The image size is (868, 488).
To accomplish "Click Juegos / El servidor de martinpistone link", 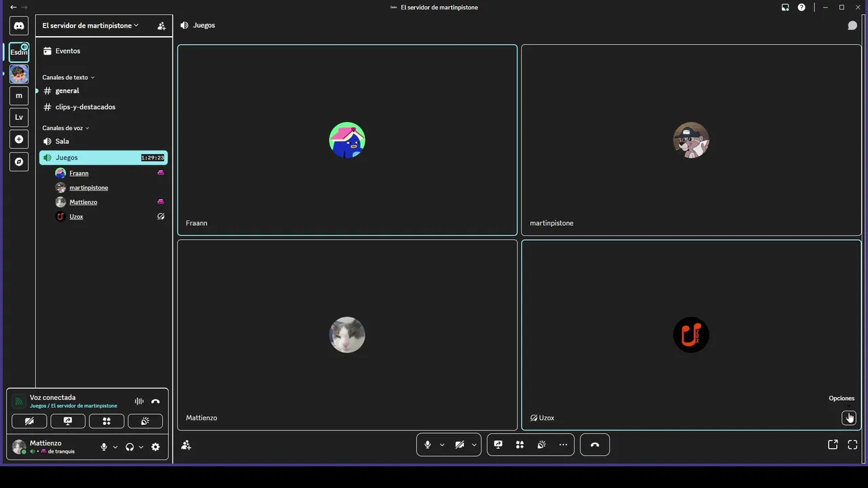I will pyautogui.click(x=73, y=406).
